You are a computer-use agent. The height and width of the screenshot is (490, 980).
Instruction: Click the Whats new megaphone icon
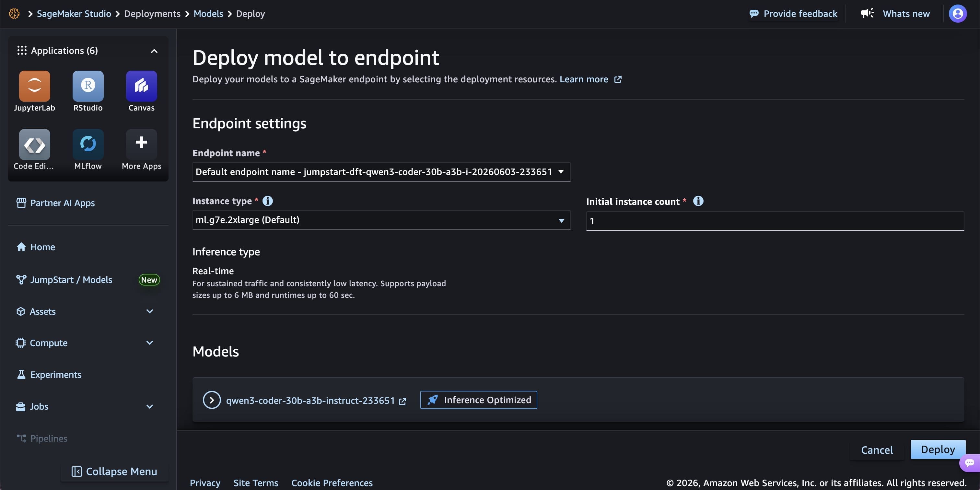(x=868, y=14)
